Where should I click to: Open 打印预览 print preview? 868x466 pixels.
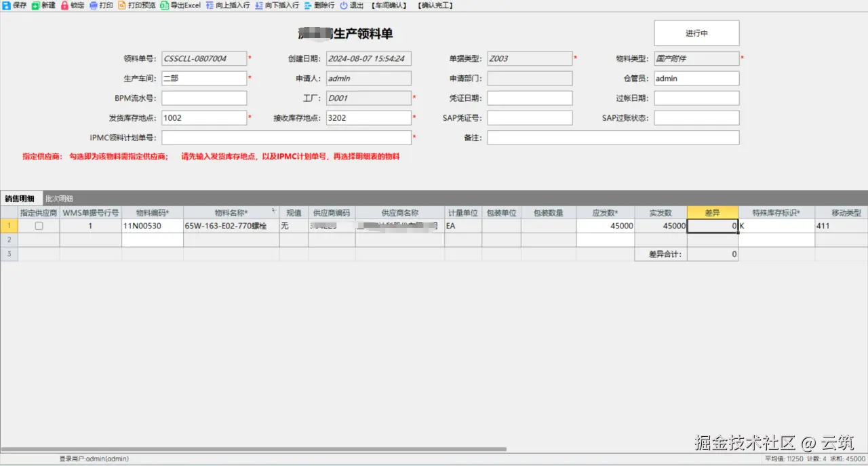(136, 5)
